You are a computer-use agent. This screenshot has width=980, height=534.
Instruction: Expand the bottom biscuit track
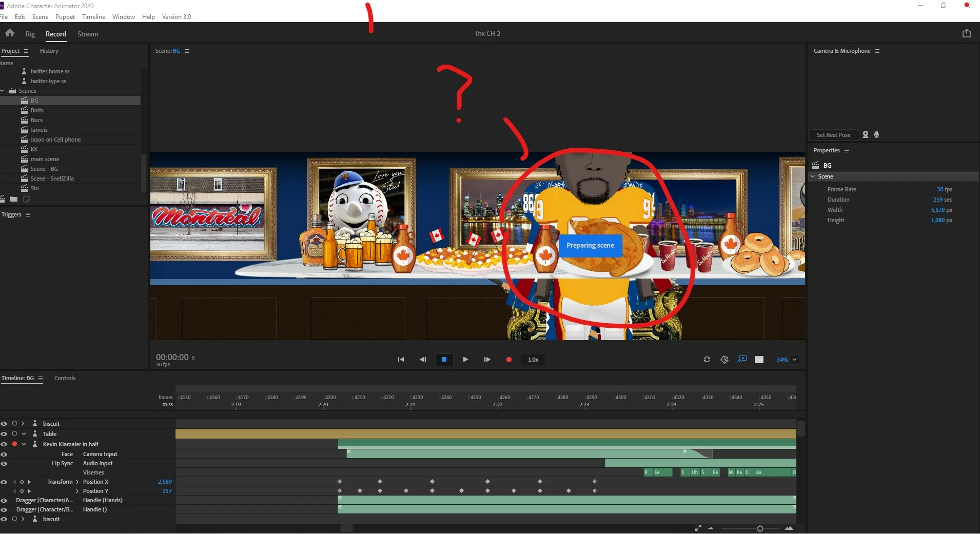click(x=23, y=519)
